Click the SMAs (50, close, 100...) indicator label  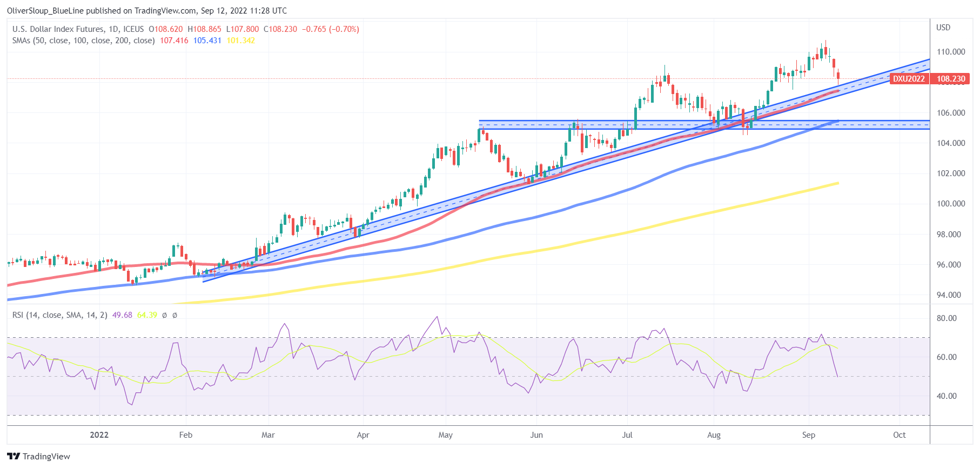(x=84, y=41)
